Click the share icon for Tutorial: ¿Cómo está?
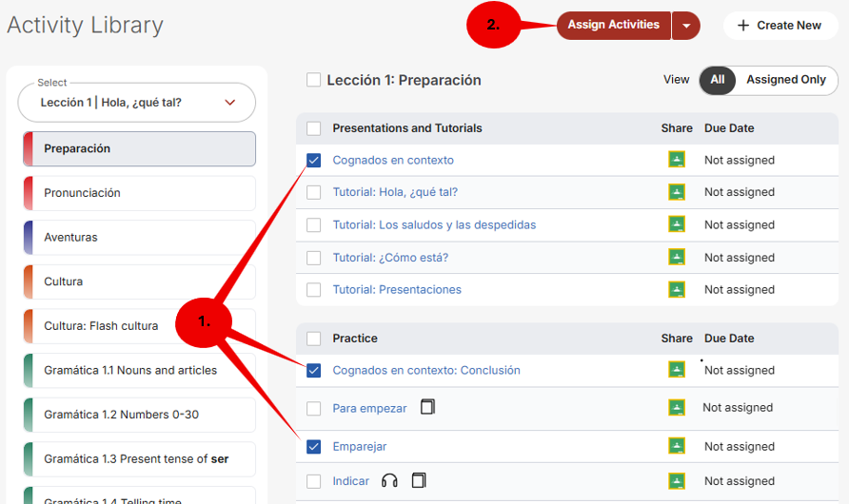The height and width of the screenshot is (504, 849). 677,257
